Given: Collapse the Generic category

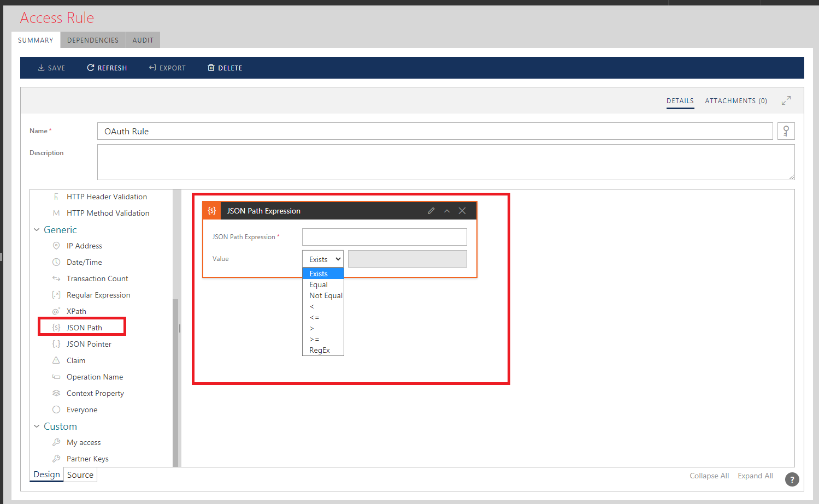Looking at the screenshot, I should pos(37,230).
